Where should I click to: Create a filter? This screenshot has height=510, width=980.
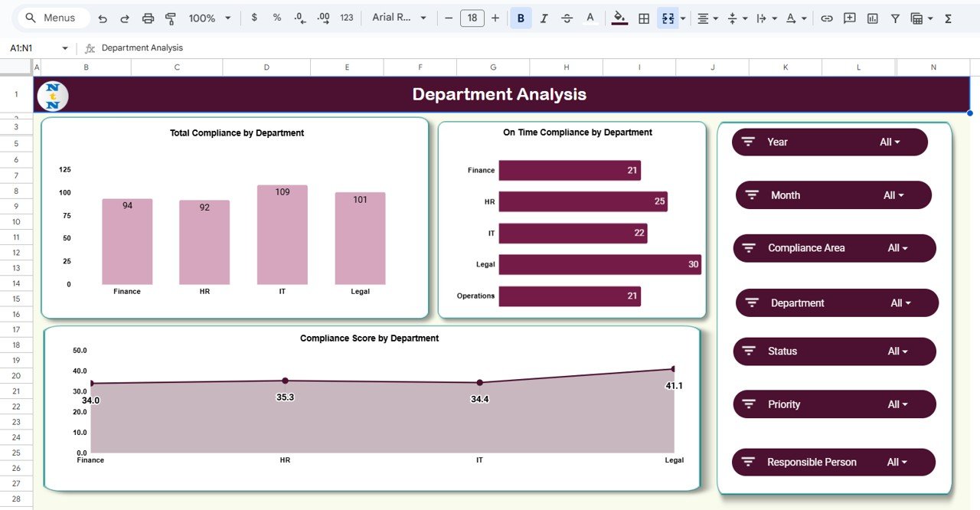(x=895, y=18)
